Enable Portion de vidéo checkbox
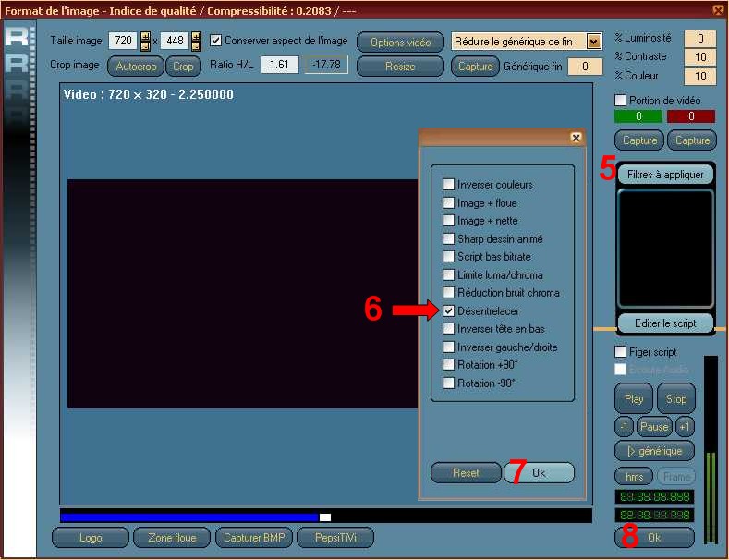This screenshot has height=560, width=729. coord(621,100)
